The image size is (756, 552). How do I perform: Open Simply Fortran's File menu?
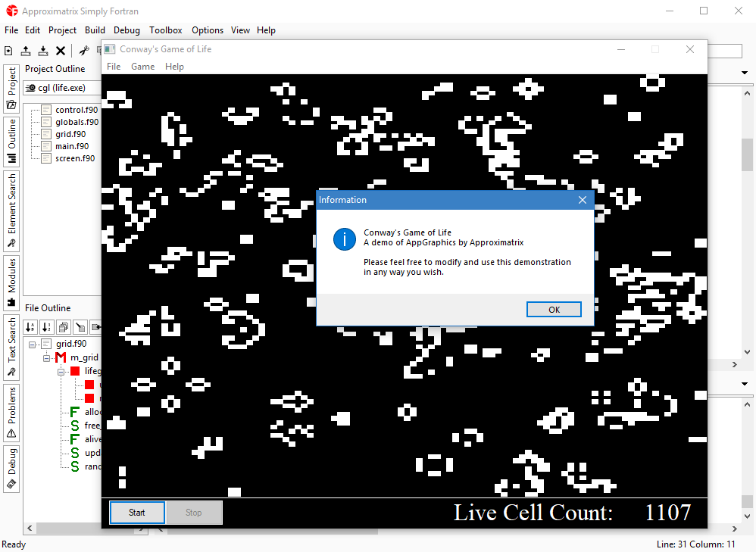tap(11, 30)
